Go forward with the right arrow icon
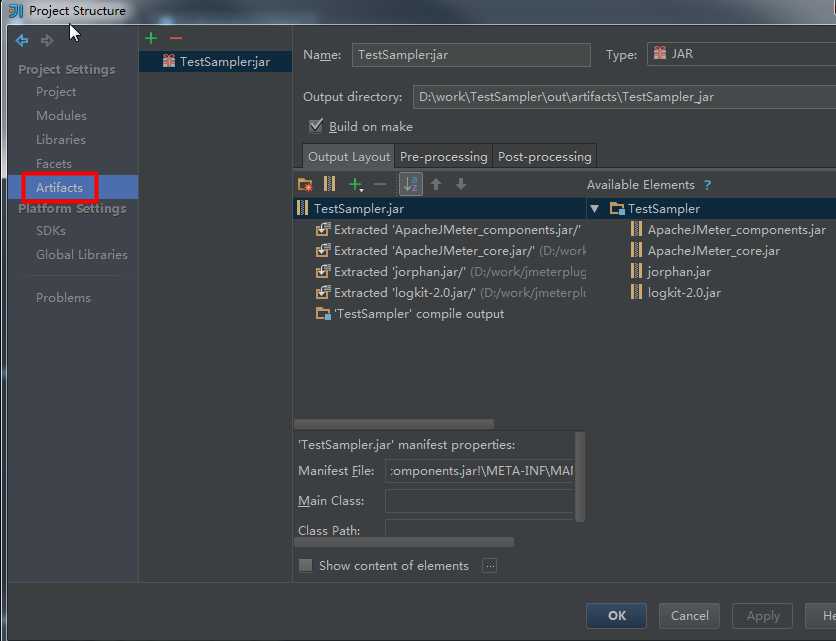This screenshot has height=641, width=836. (x=47, y=40)
